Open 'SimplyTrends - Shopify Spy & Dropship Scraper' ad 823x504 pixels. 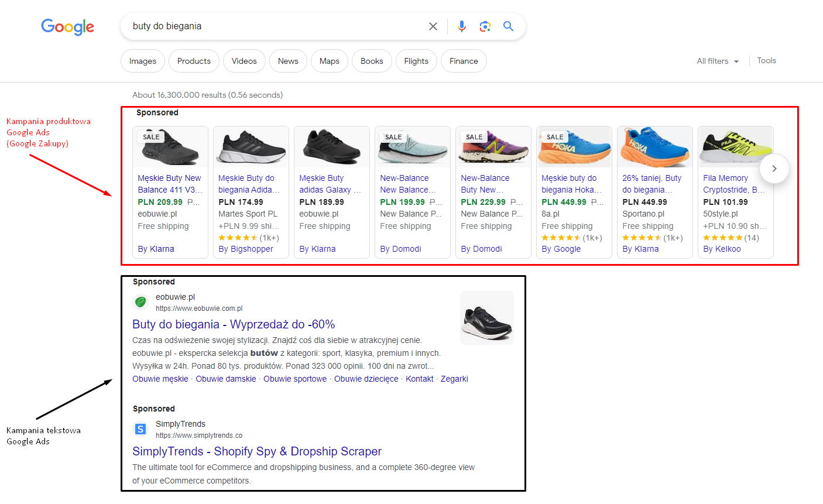tap(257, 451)
